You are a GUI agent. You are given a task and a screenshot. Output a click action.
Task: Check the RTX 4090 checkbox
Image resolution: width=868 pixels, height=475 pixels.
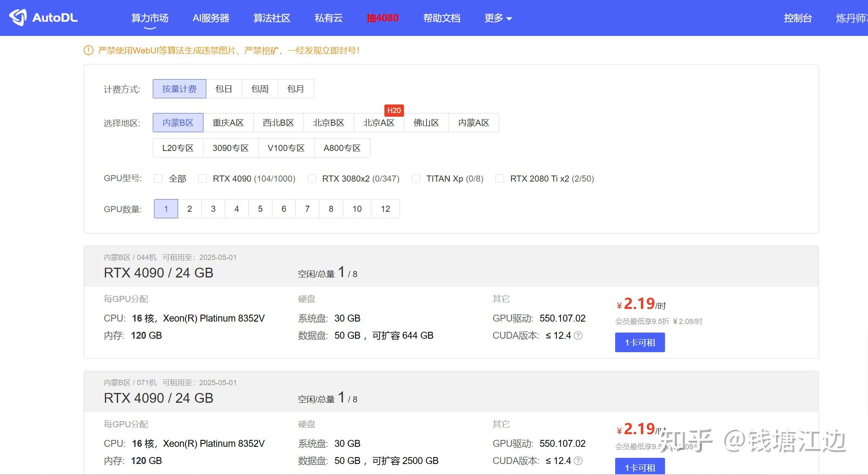[202, 179]
